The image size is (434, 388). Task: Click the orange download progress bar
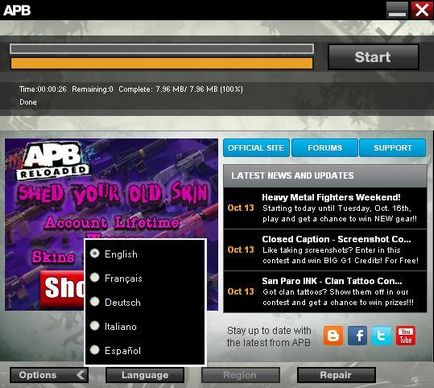tap(162, 63)
